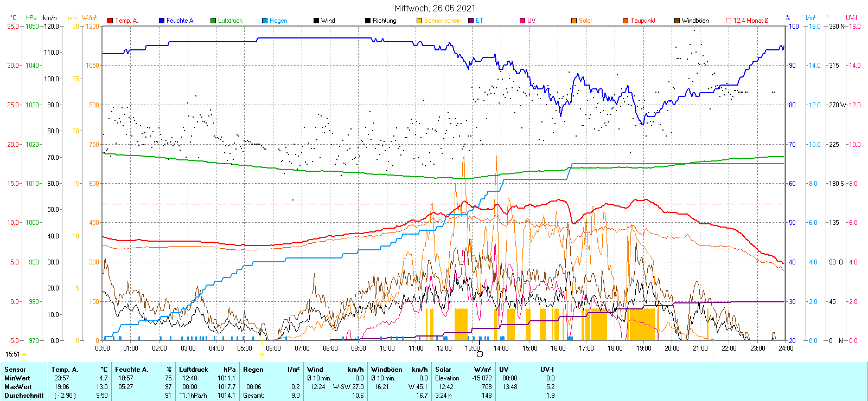The width and height of the screenshot is (868, 401).
Task: Click the blue Feuchte A. legend swatch
Action: pos(162,21)
